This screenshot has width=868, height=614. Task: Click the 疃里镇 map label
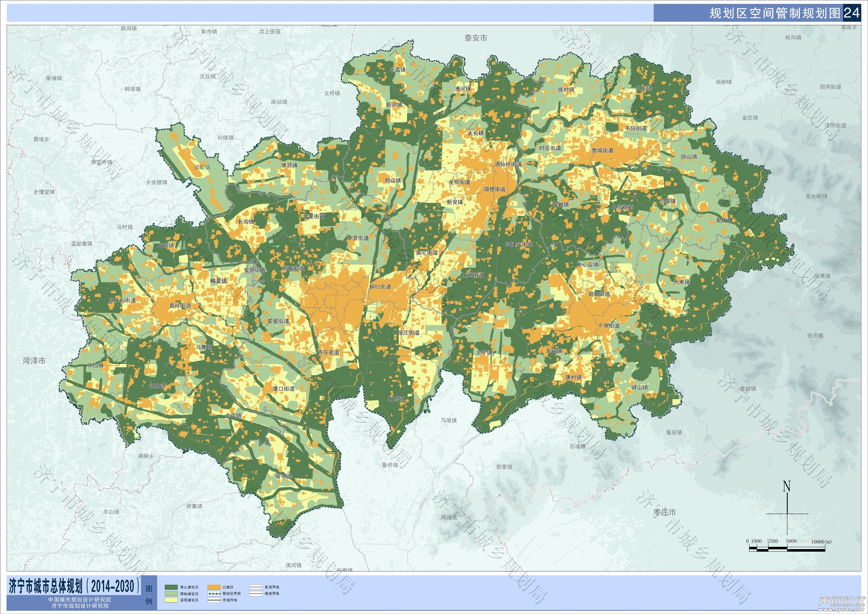tap(218, 281)
